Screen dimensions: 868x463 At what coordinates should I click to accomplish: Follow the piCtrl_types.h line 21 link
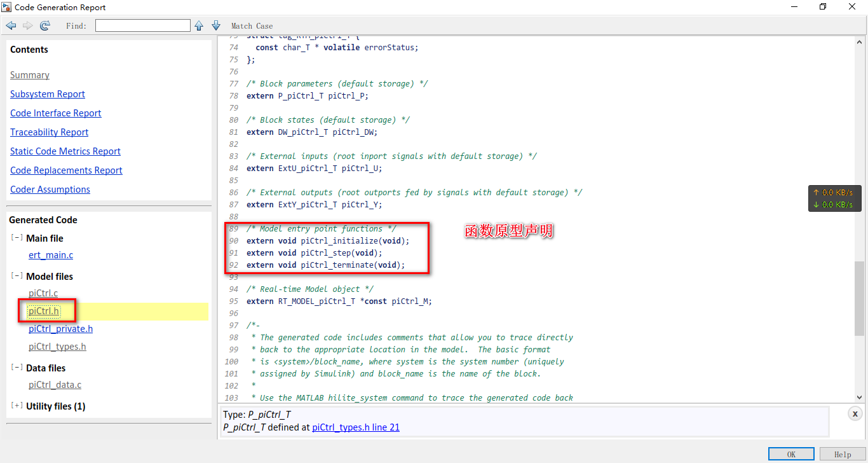355,427
